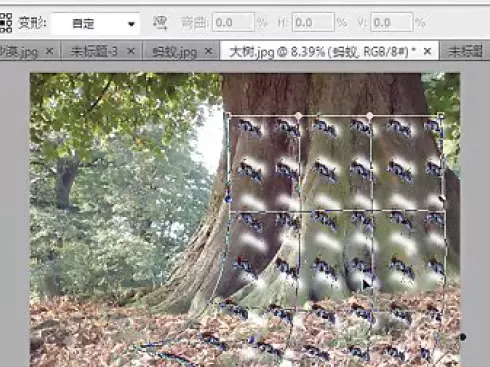Click the first round handle on top warp edge
Image resolution: width=490 pixels, height=367 pixels.
[298, 116]
